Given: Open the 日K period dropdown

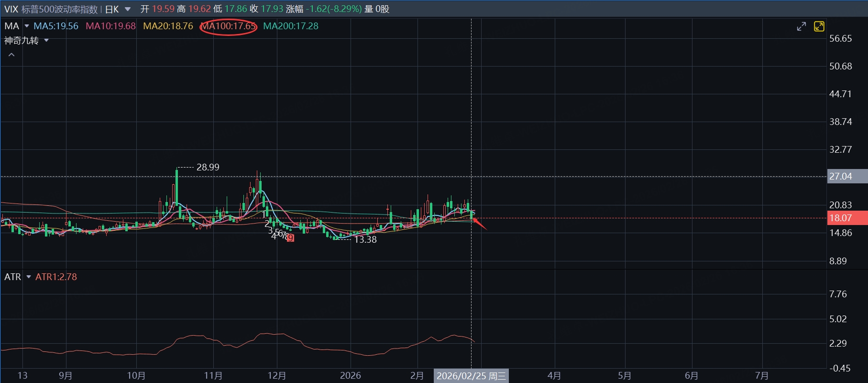Looking at the screenshot, I should pos(127,9).
